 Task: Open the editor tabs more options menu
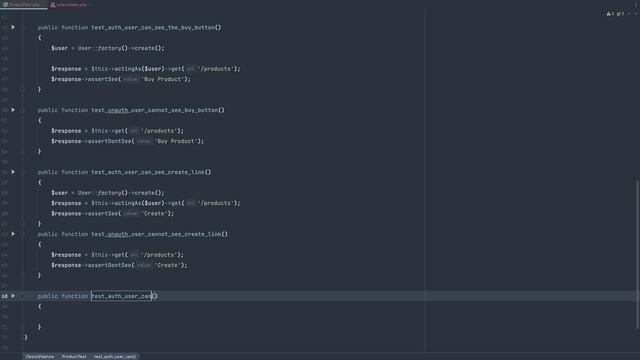tap(636, 4)
